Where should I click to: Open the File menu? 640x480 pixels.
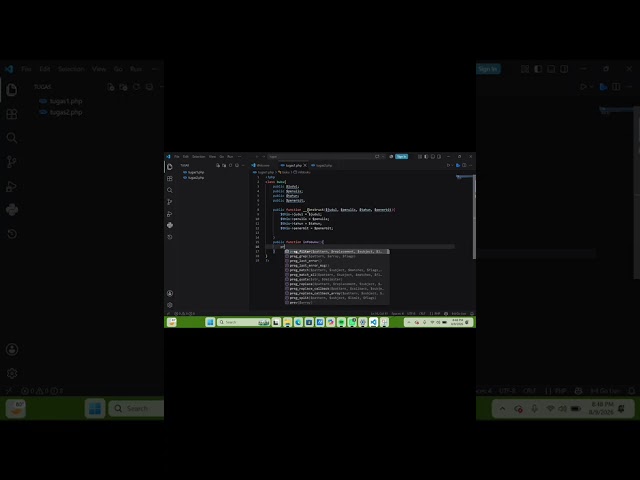(177, 157)
